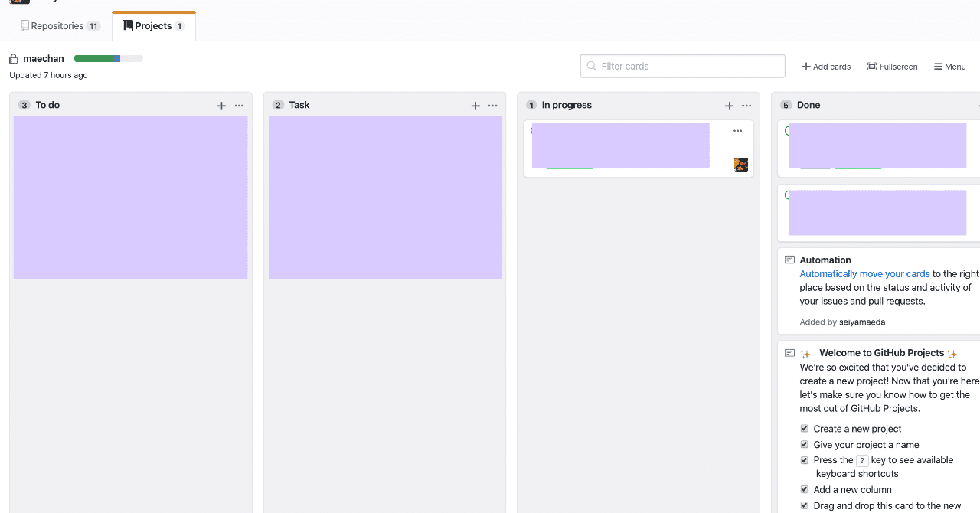Click the plus icon beside Add cards
980x513 pixels.
click(806, 67)
